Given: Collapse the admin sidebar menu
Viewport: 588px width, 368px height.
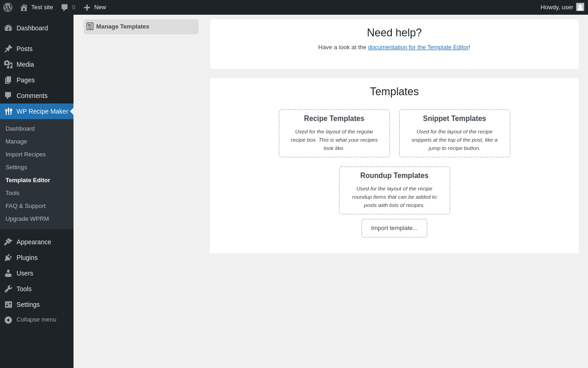Looking at the screenshot, I should (x=37, y=320).
